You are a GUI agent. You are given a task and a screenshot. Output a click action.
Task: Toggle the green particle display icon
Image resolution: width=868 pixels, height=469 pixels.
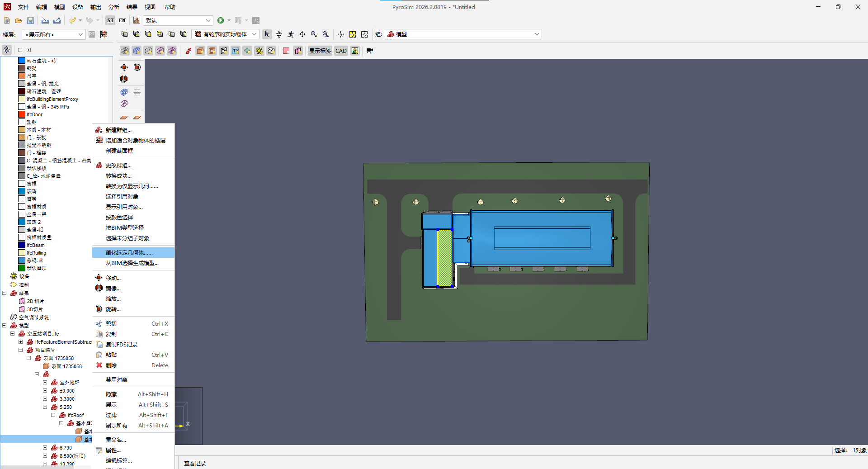click(x=247, y=51)
